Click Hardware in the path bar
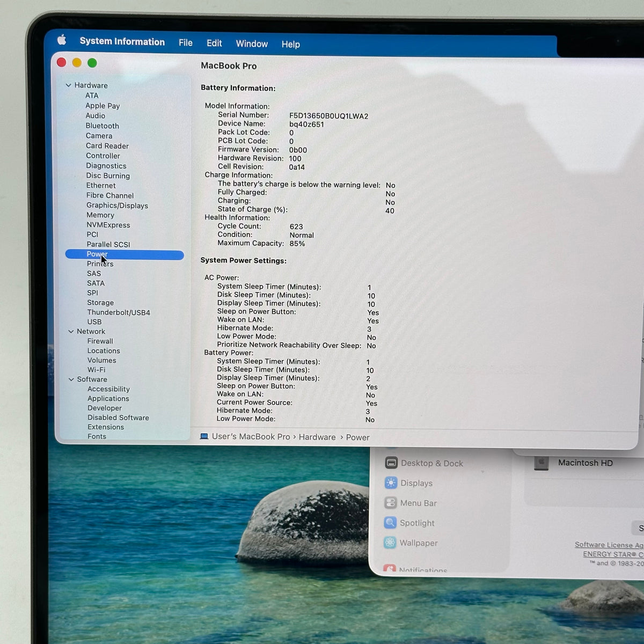644x644 pixels. click(317, 437)
